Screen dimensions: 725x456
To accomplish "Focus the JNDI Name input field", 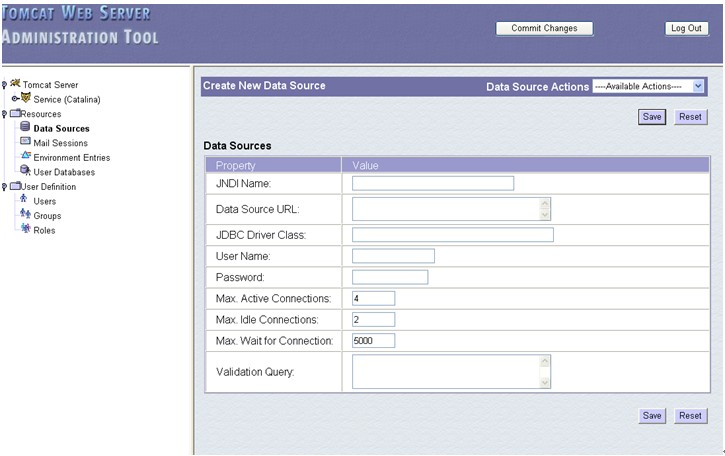I will tap(433, 183).
